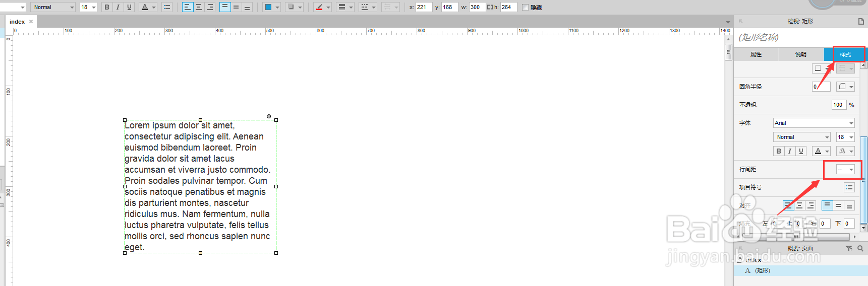The width and height of the screenshot is (868, 286).
Task: Close the index page tab
Action: pyautogui.click(x=31, y=22)
